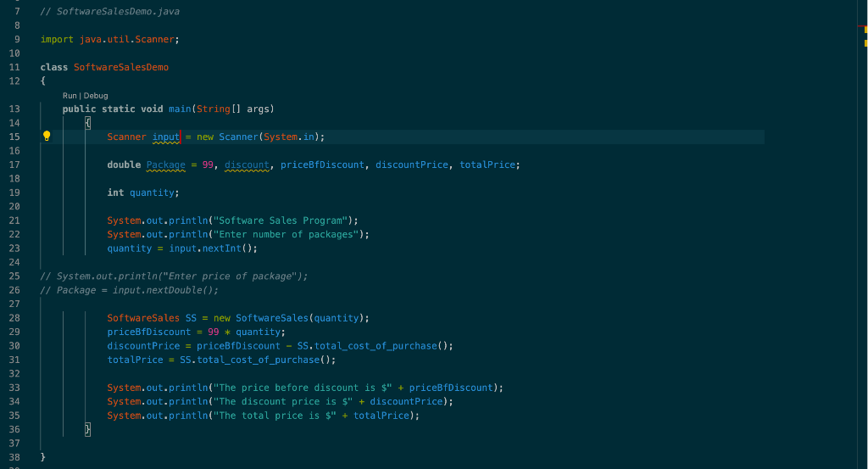Click System.in inside the Scanner constructor
This screenshot has height=469, width=868.
(288, 137)
